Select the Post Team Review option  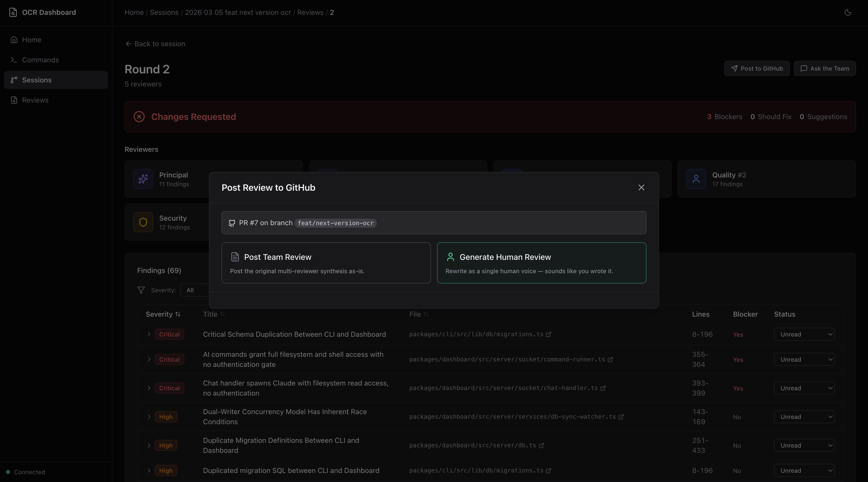(326, 263)
